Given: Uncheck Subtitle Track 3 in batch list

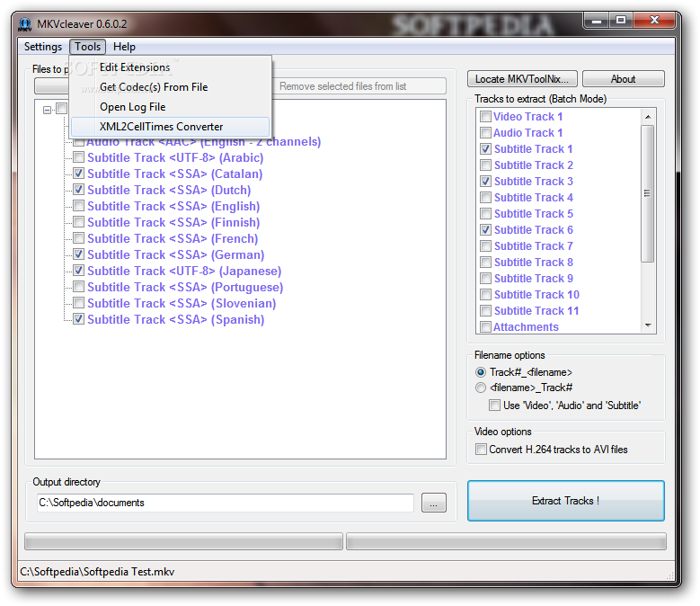Looking at the screenshot, I should [x=486, y=182].
